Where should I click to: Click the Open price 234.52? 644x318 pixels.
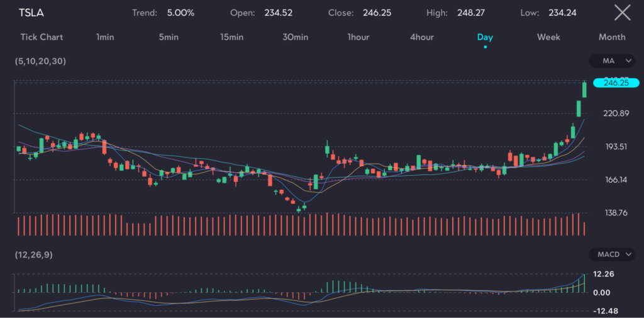coord(279,13)
